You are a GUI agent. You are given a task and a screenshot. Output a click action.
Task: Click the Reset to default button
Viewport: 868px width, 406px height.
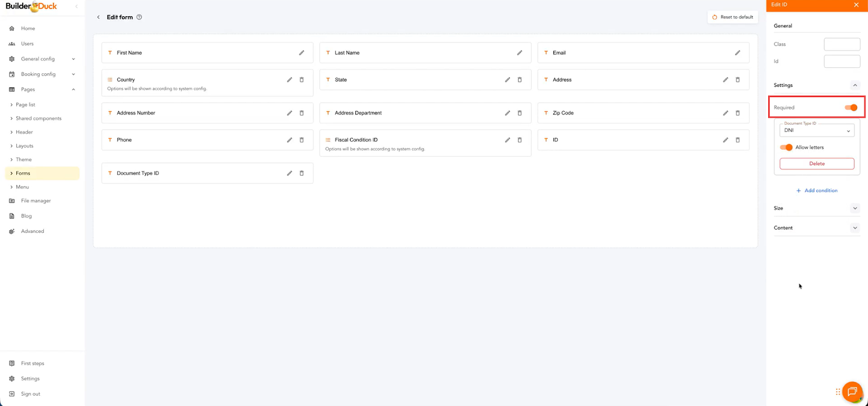[x=732, y=17]
